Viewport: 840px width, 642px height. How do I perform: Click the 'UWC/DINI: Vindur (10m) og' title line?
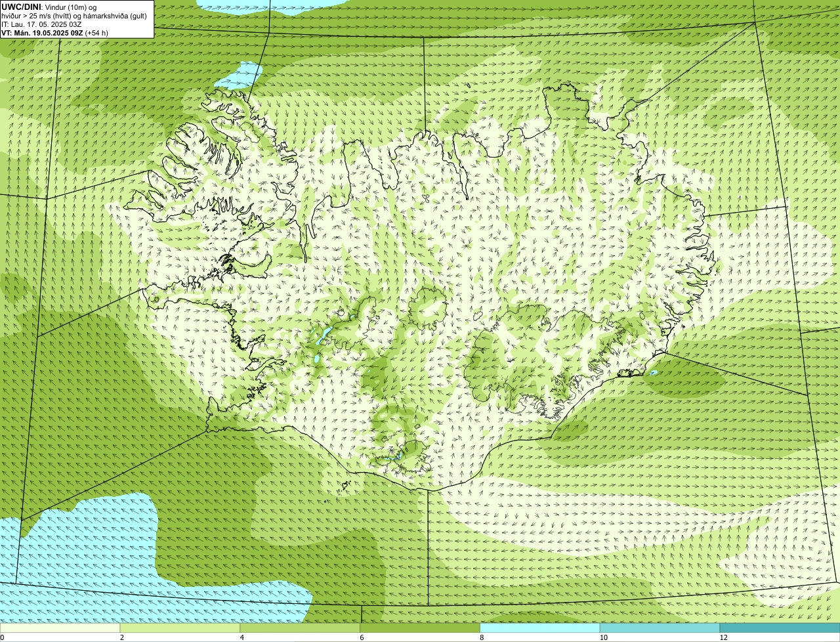tap(49, 7)
